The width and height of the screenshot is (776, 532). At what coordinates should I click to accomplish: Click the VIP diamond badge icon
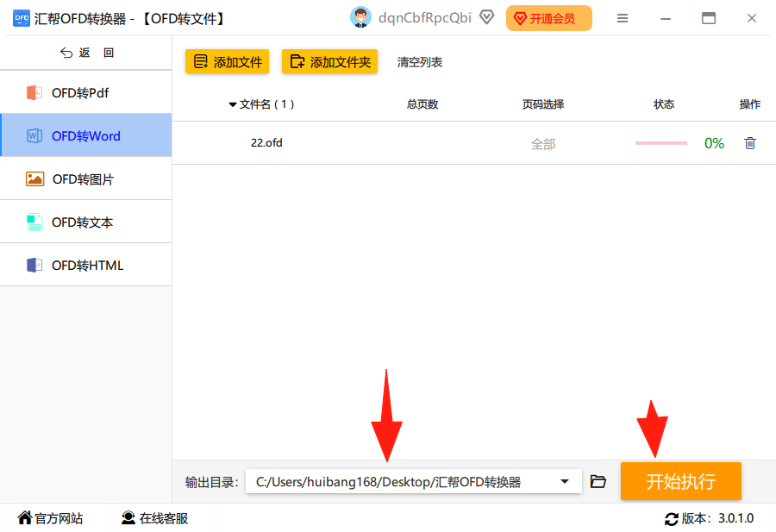click(487, 18)
